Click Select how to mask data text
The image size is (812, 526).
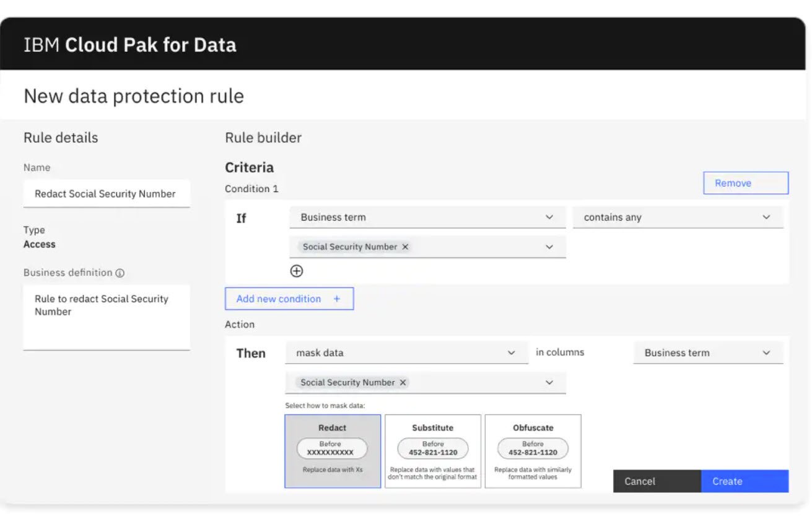pos(325,406)
